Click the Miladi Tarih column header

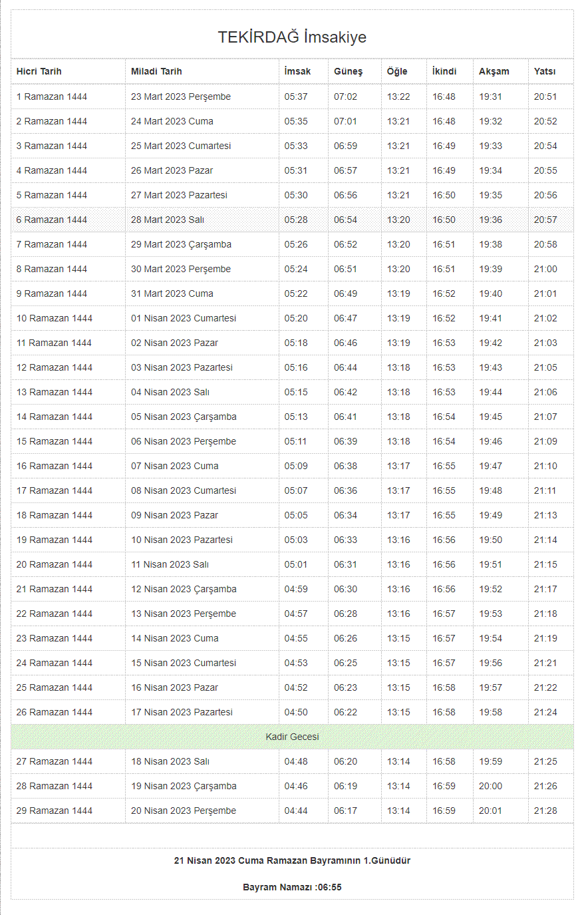156,71
